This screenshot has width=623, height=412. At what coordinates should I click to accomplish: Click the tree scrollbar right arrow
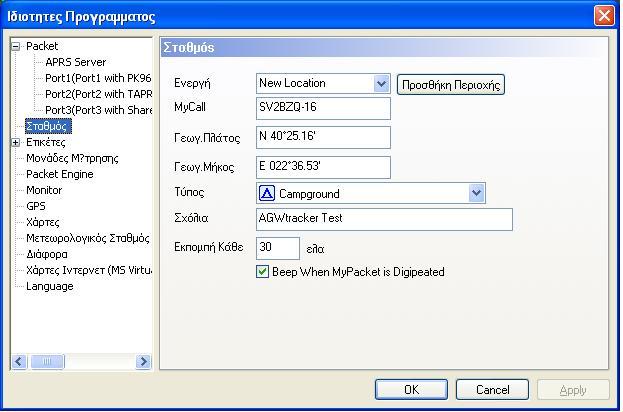tap(143, 362)
